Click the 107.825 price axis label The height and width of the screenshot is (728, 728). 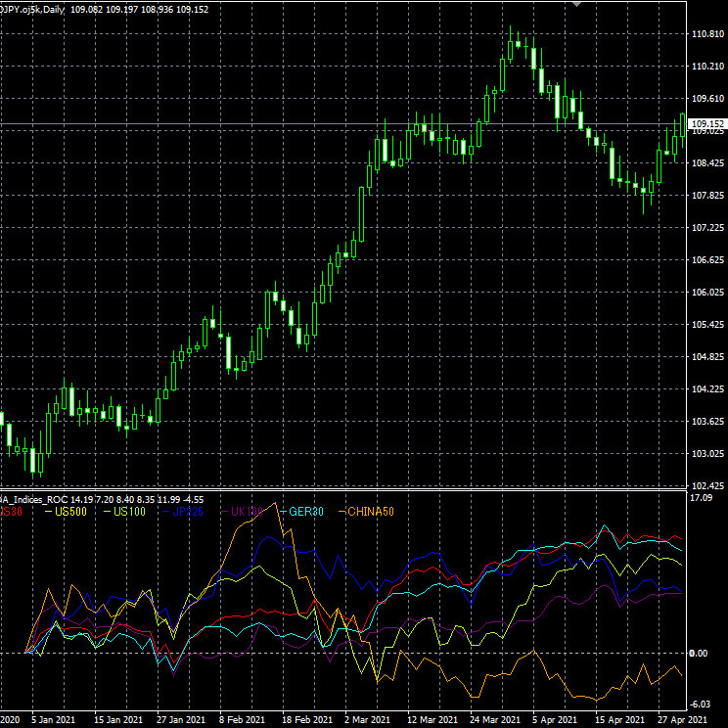coord(707,196)
